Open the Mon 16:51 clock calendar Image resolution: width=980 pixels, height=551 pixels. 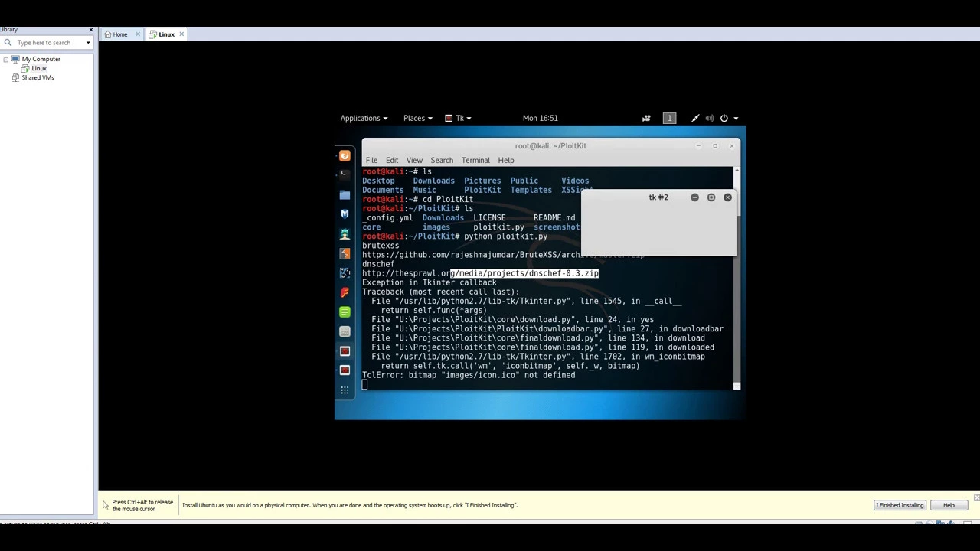pyautogui.click(x=540, y=118)
